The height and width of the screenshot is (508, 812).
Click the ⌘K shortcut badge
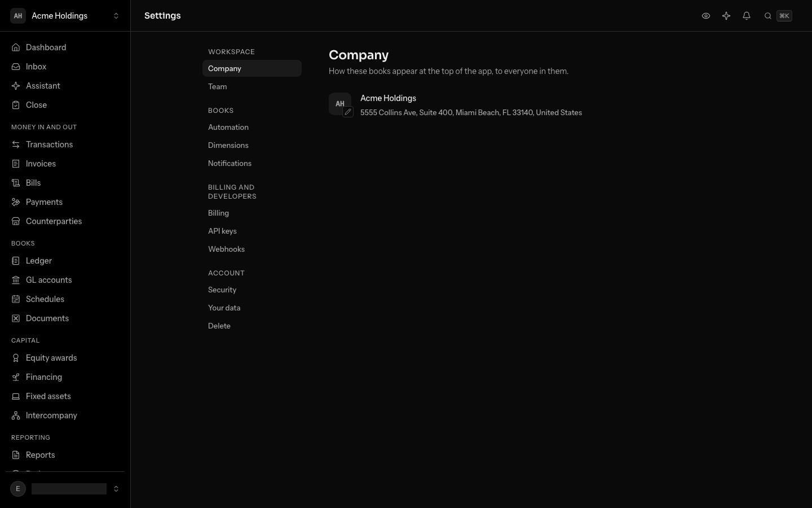pyautogui.click(x=784, y=16)
